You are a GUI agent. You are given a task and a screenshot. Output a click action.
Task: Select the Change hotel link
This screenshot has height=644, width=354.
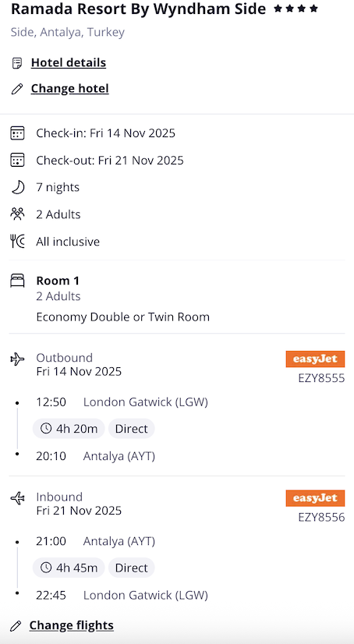click(70, 89)
